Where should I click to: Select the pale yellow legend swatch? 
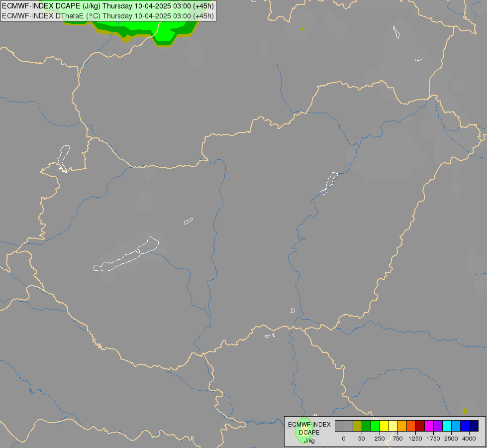point(393,426)
